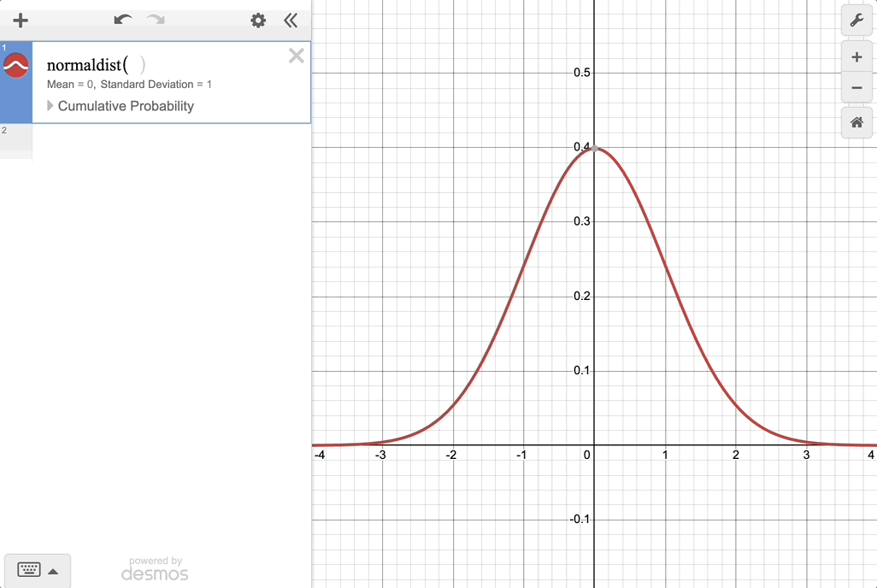Select the empty expression row 2
This screenshot has height=588, width=877.
tap(171, 142)
